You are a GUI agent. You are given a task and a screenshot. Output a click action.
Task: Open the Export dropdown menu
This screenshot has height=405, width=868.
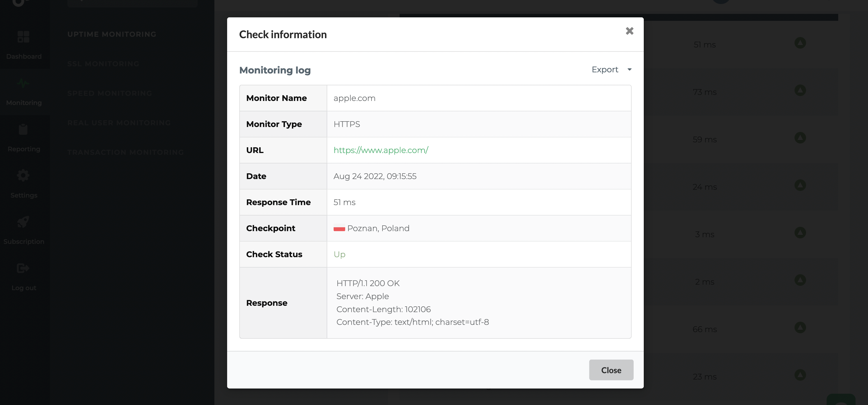tap(605, 70)
